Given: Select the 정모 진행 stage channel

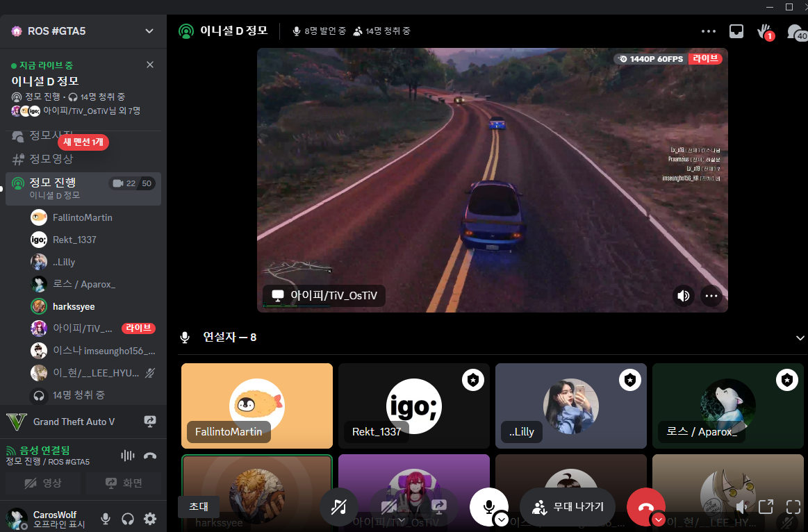Looking at the screenshot, I should coord(83,188).
